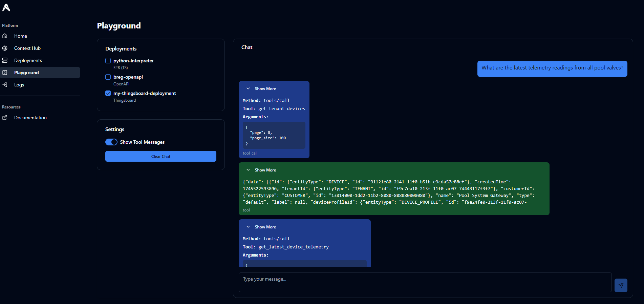Check the python-interpreter deployment
The width and height of the screenshot is (644, 304).
click(x=108, y=61)
